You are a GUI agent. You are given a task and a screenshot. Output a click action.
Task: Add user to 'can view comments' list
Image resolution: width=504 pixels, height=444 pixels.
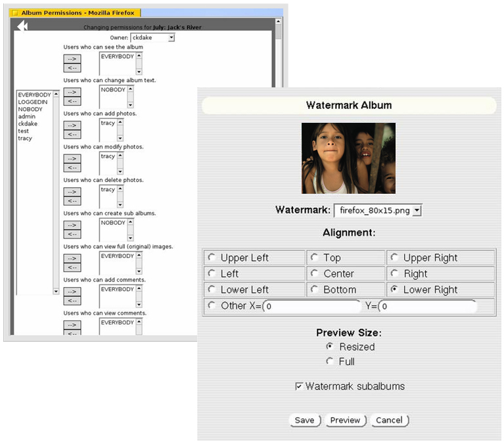point(72,325)
